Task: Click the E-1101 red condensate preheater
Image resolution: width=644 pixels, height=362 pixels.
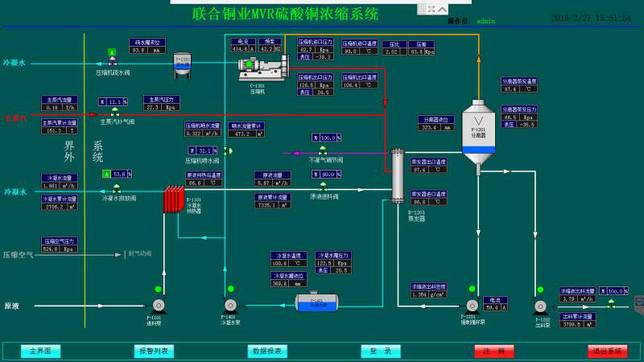Action: coord(174,200)
